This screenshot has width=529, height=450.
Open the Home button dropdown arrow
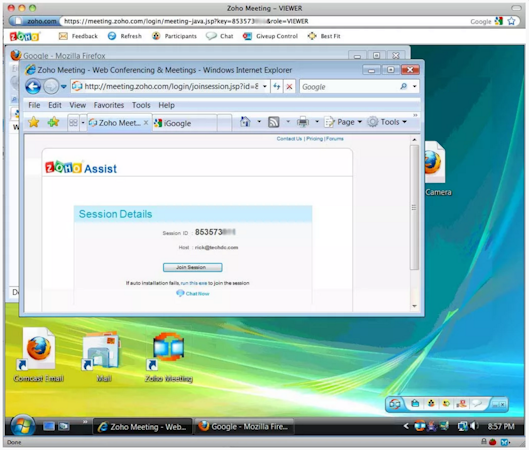(259, 121)
